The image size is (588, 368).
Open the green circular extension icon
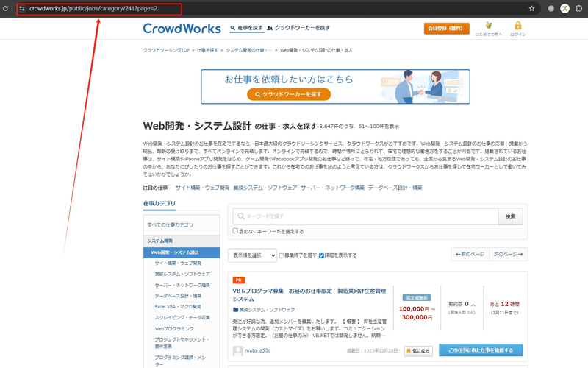click(551, 8)
